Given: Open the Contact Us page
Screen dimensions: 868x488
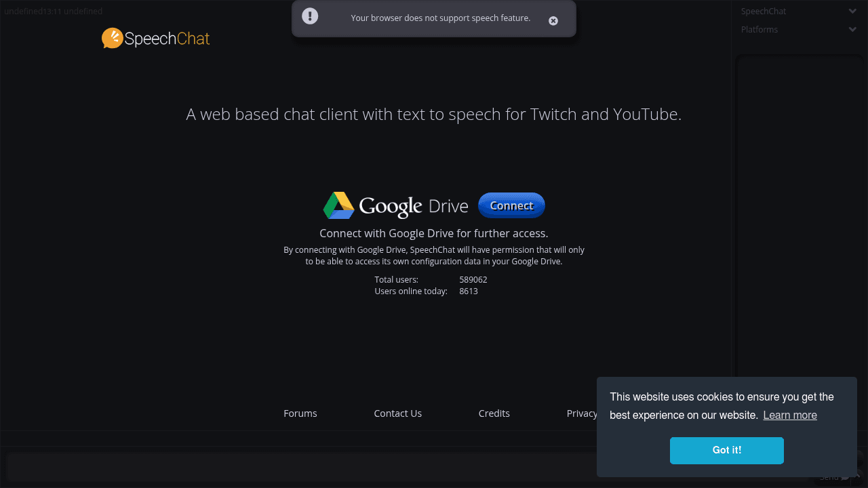Looking at the screenshot, I should click(397, 413).
